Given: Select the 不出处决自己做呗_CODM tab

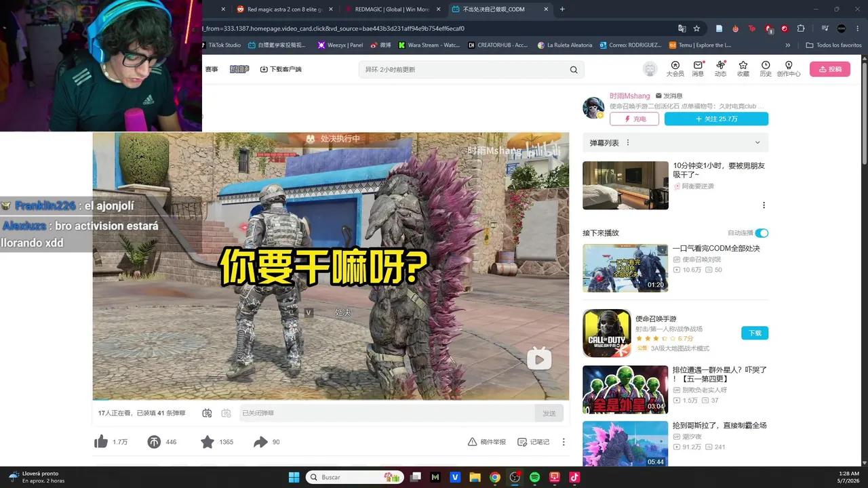Looking at the screenshot, I should (502, 9).
